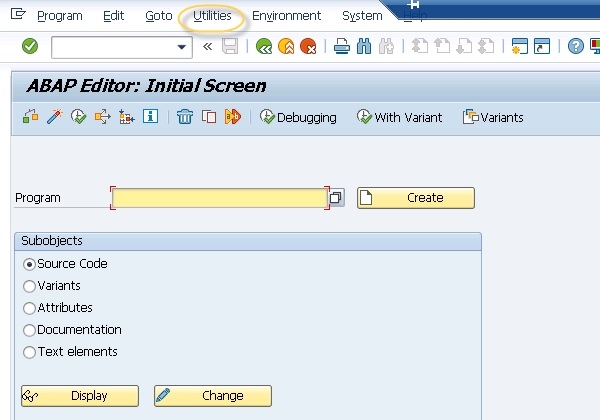The image size is (600, 420).
Task: Click the green Enter checkmark icon
Action: click(x=30, y=46)
